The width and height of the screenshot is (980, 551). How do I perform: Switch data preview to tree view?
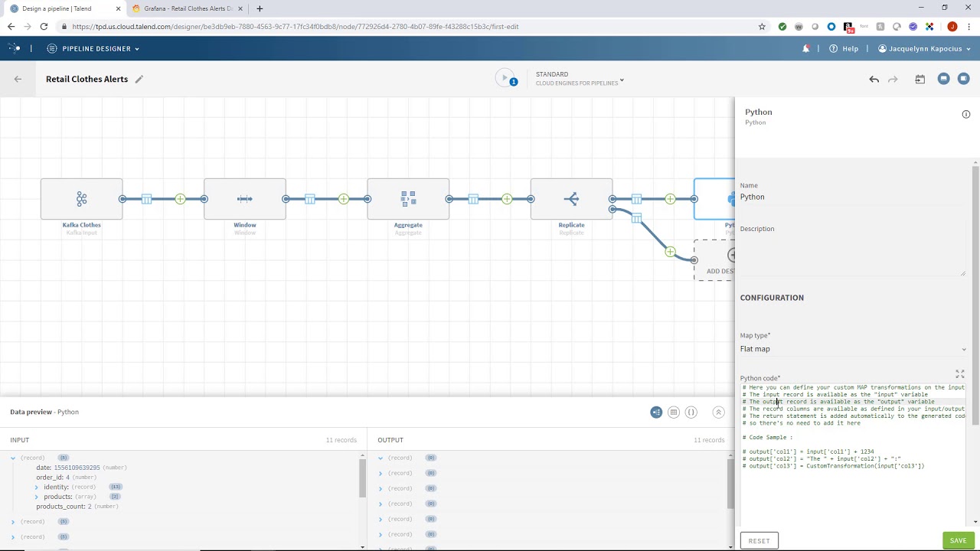click(656, 412)
